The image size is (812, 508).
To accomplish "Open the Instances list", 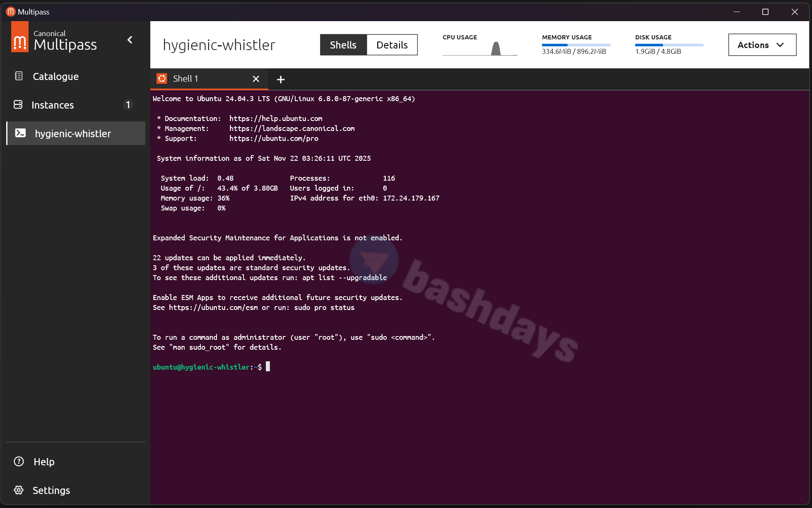I will 53,105.
